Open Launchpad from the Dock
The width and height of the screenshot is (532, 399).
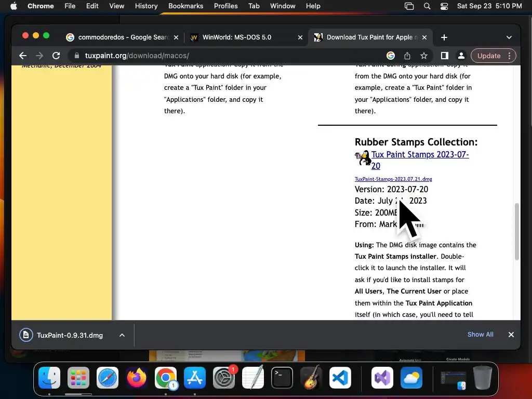[78, 378]
